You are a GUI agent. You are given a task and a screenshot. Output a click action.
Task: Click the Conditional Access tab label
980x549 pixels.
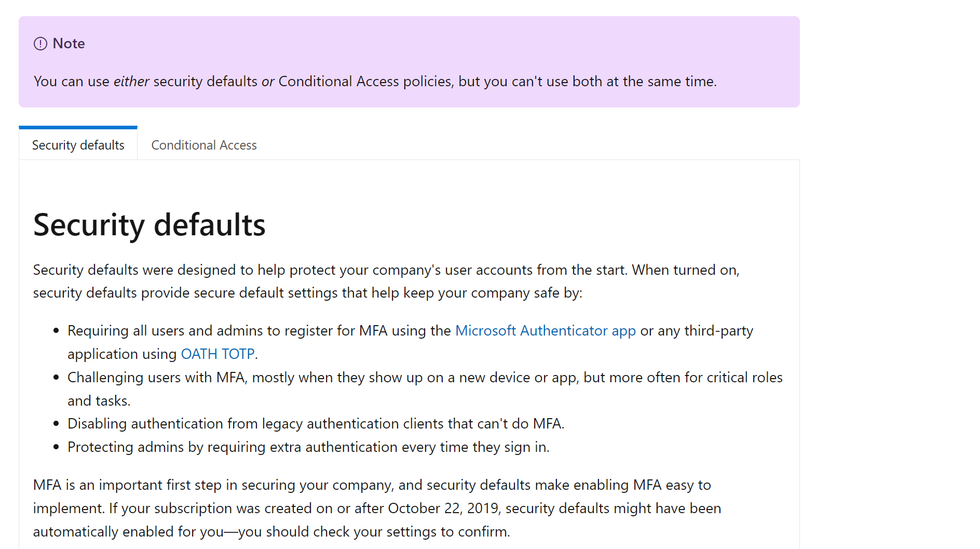[x=203, y=145]
